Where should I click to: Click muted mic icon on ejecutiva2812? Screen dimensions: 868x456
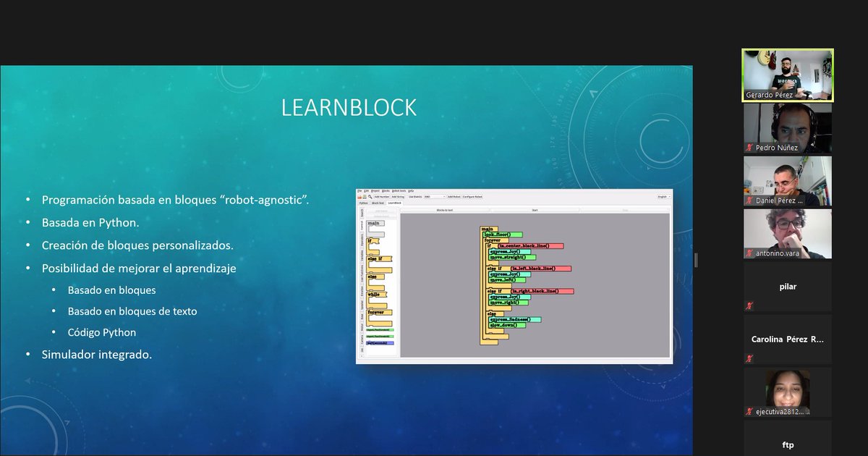coord(749,411)
